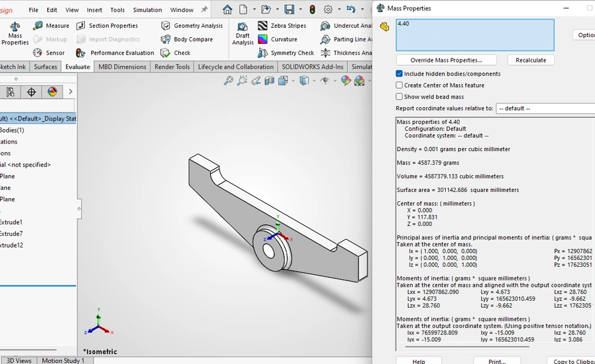Open DimXpertManager crosshair tab
Image resolution: width=595 pixels, height=364 pixels.
[32, 92]
